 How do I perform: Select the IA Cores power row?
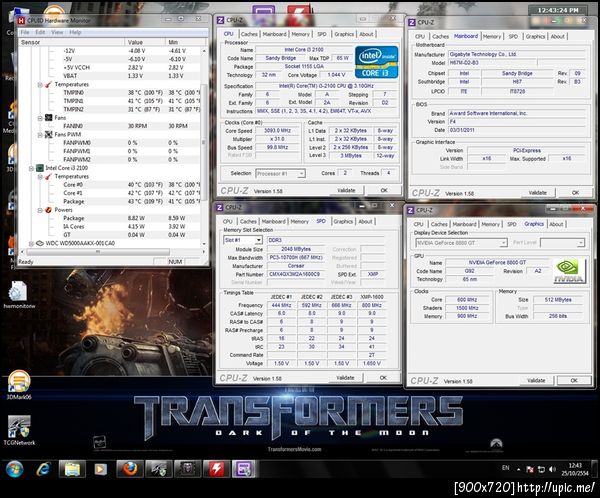coord(109,227)
